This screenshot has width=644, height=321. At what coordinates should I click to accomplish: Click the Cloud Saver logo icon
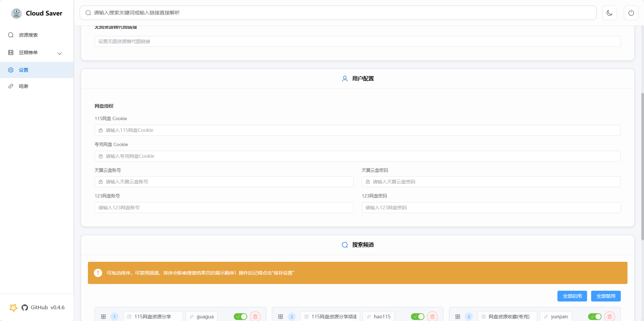pyautogui.click(x=16, y=13)
